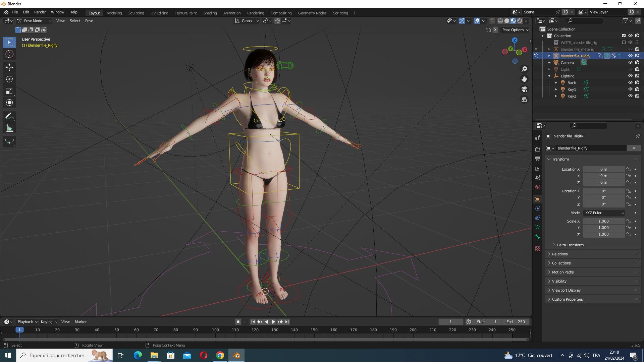Expand the Custom Properties panel
644x362 pixels.
pyautogui.click(x=567, y=299)
